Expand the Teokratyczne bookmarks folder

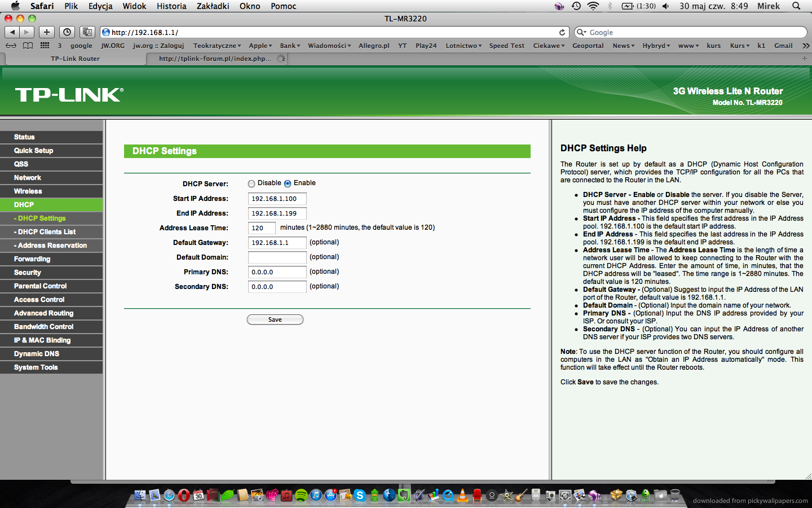(217, 46)
